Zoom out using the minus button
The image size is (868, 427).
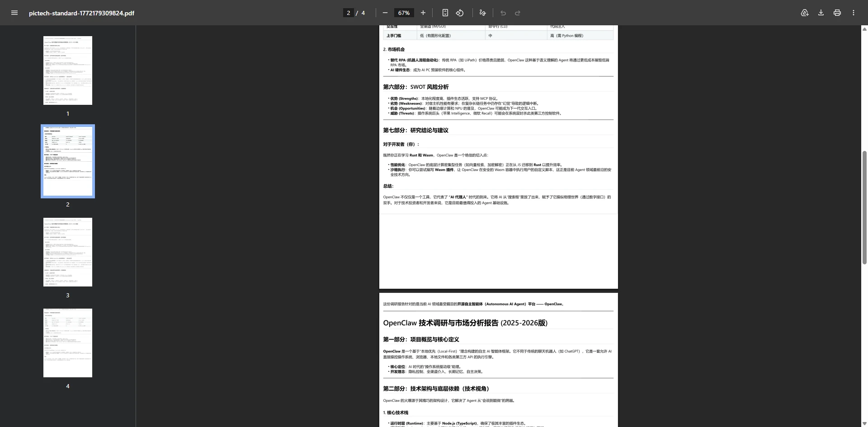(x=385, y=13)
